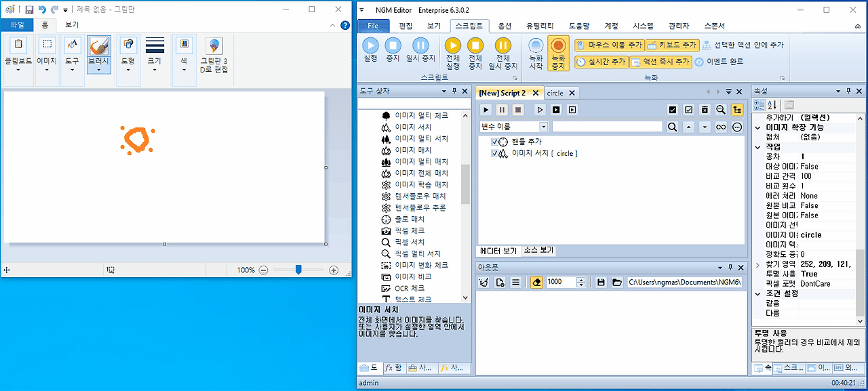Switch to the 옵션 ribbon tab

505,26
